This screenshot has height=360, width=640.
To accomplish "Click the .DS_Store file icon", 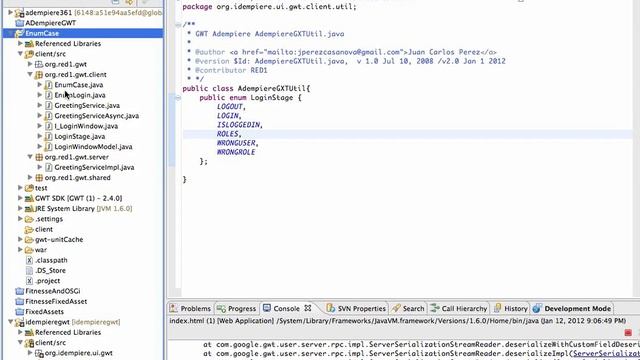I will [x=29, y=270].
